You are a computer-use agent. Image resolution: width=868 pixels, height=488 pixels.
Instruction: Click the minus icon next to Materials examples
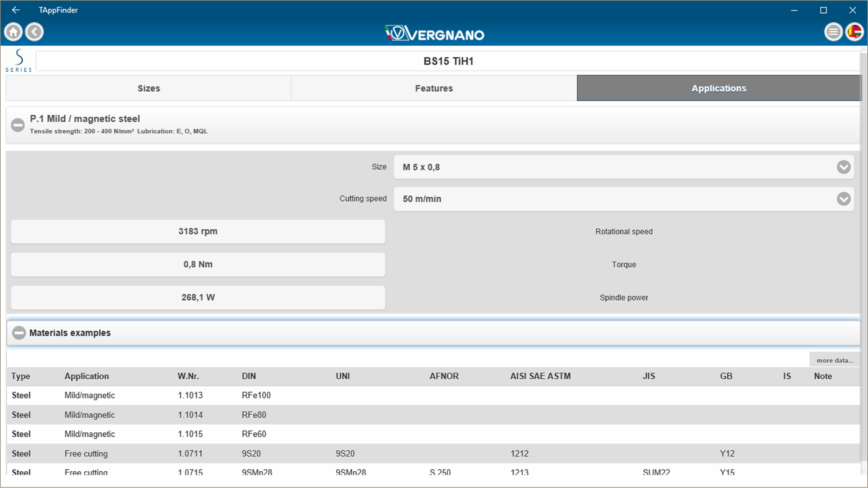coord(18,332)
